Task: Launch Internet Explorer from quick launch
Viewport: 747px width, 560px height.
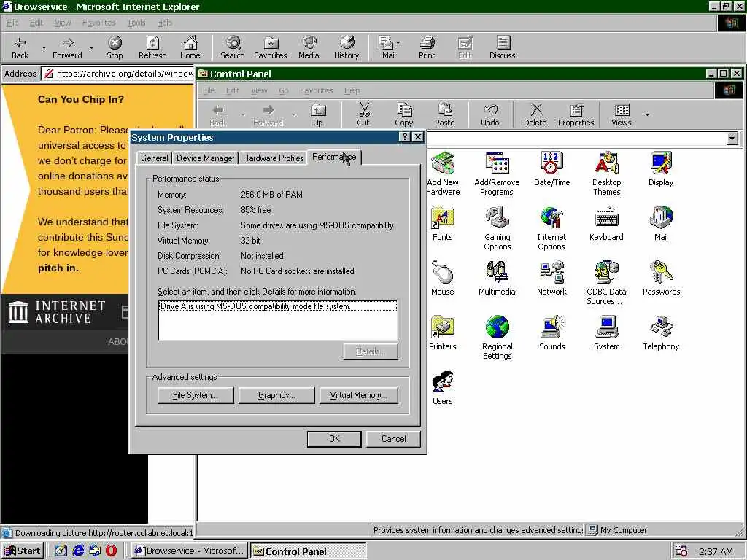Action: point(78,551)
